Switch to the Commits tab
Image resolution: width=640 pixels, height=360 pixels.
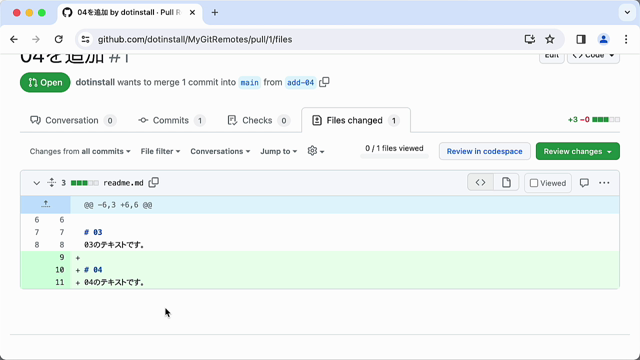click(x=171, y=120)
